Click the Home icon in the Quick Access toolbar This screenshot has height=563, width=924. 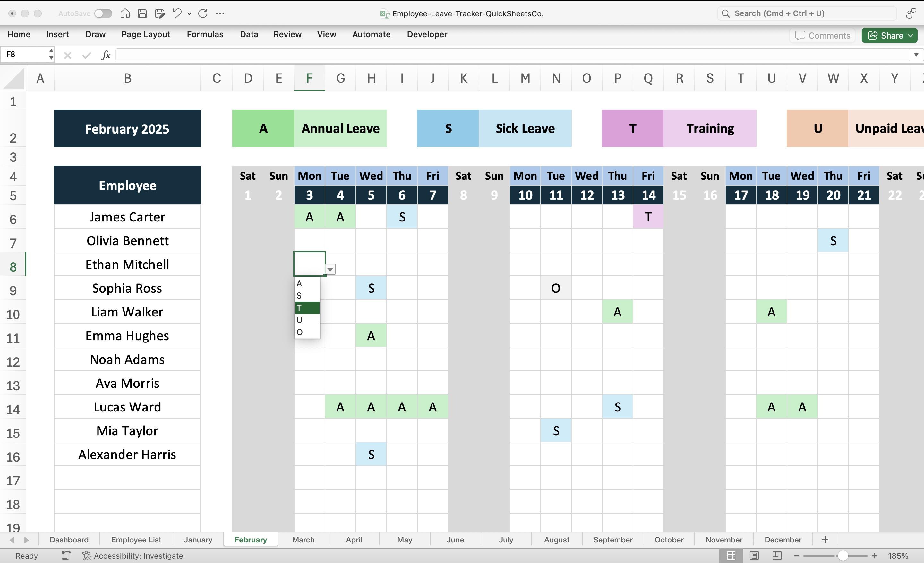pos(125,13)
